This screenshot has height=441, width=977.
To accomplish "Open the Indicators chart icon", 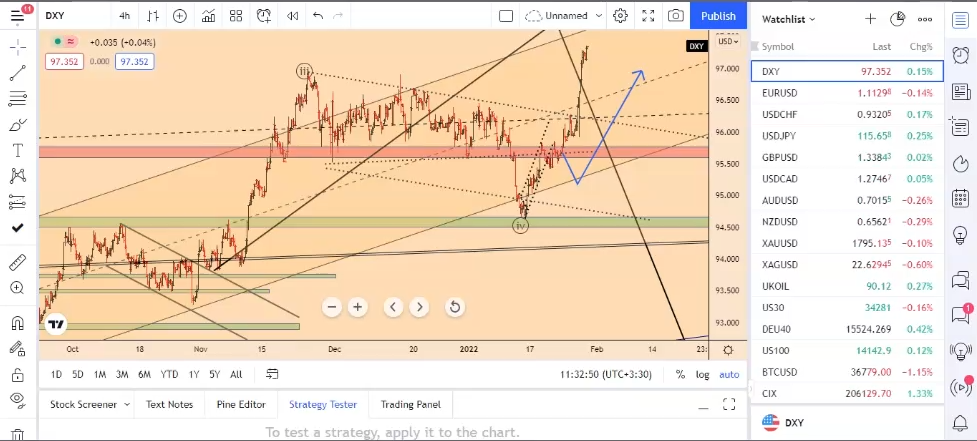I will [x=208, y=16].
